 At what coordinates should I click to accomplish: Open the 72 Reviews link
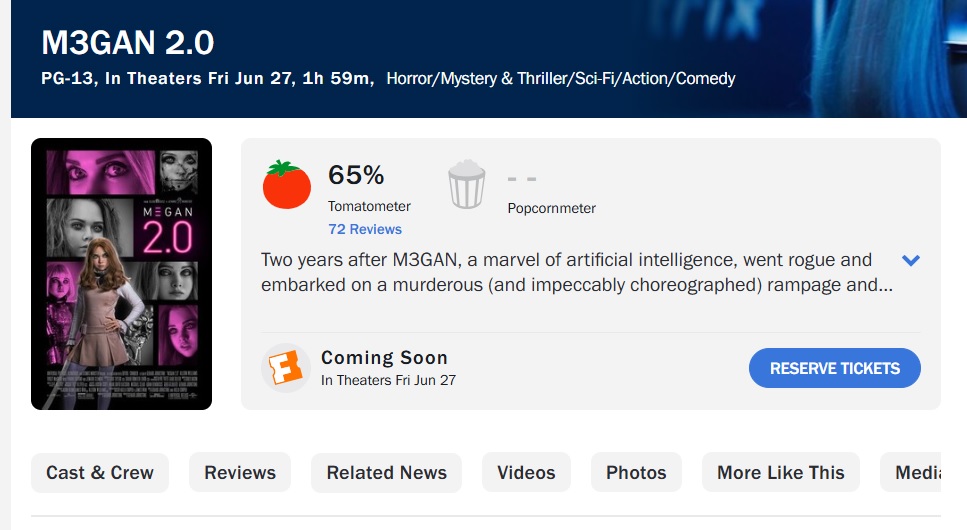(365, 229)
